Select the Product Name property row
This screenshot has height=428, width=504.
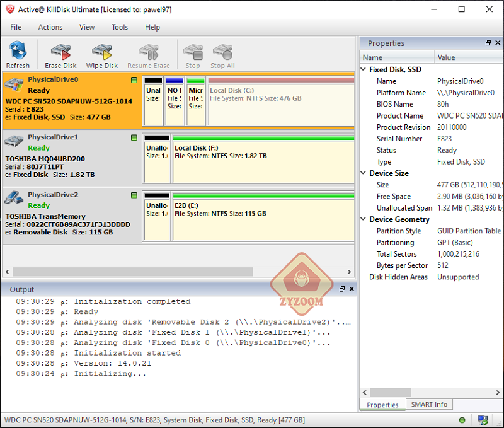click(x=431, y=116)
